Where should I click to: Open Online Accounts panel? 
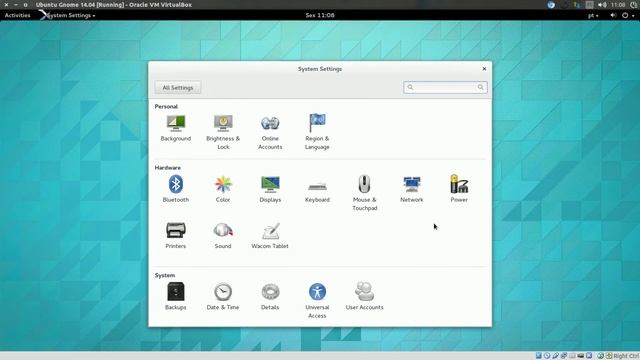[x=270, y=132]
